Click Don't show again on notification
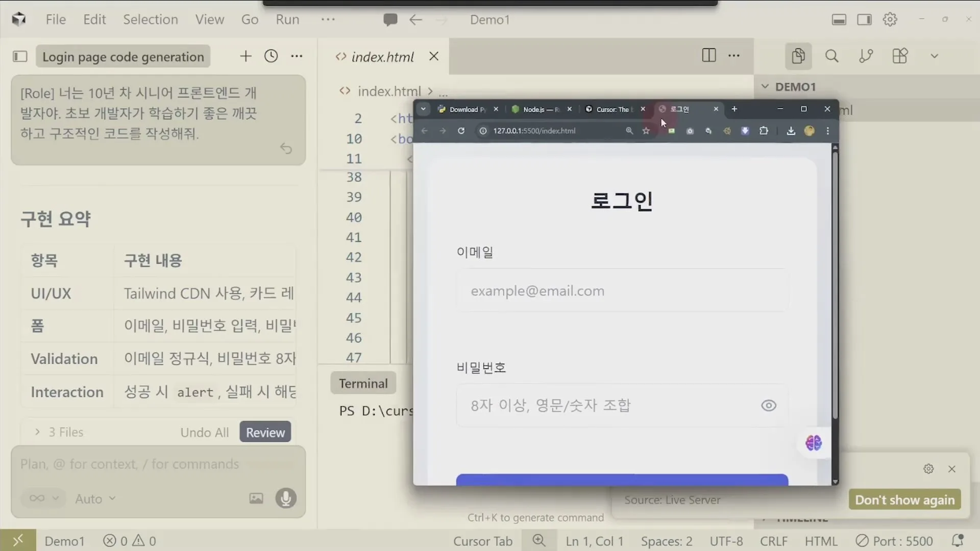The width and height of the screenshot is (980, 551). tap(905, 500)
